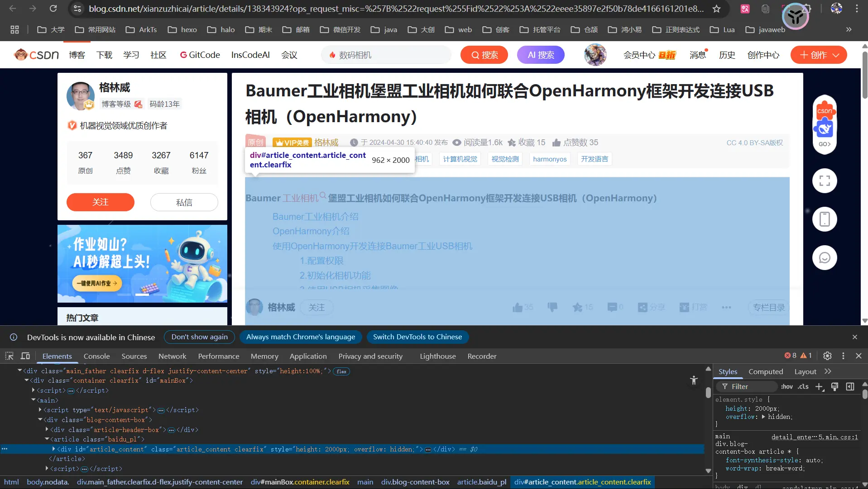The width and height of the screenshot is (868, 489).
Task: Toggle the .cls element classes panel
Action: click(x=803, y=386)
